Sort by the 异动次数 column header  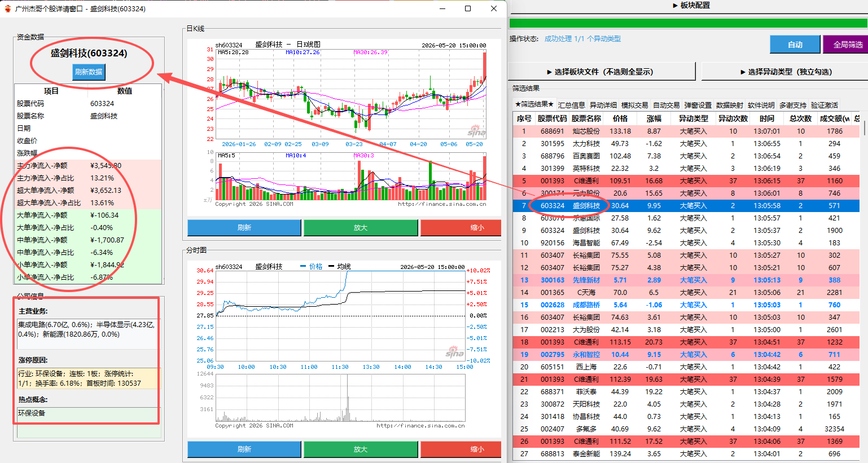(x=733, y=118)
